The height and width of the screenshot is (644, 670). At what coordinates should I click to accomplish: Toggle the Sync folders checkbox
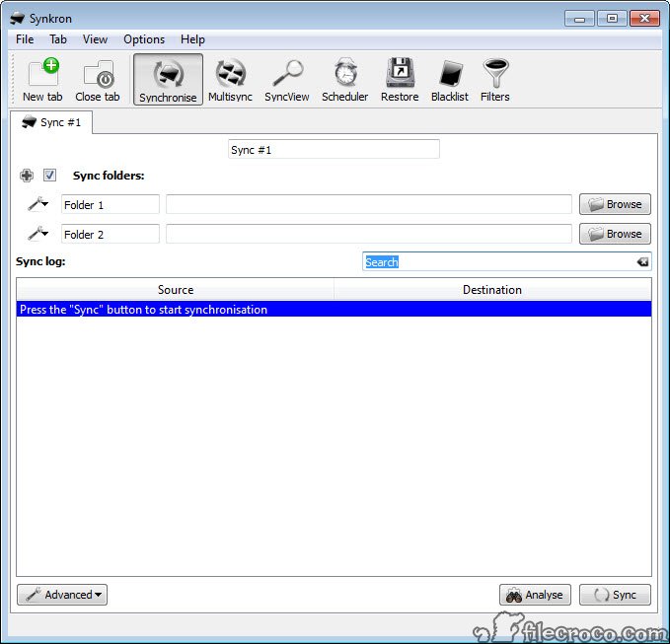49,176
